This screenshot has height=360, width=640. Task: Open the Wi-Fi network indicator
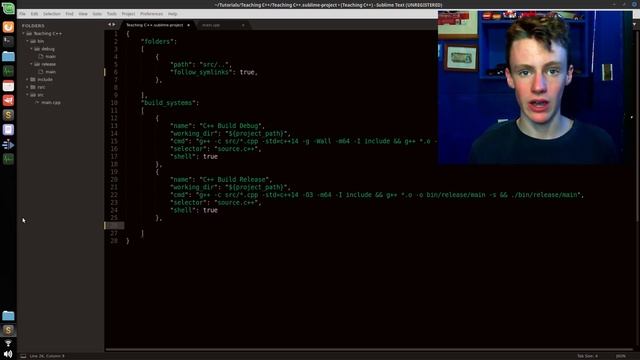click(x=8, y=343)
